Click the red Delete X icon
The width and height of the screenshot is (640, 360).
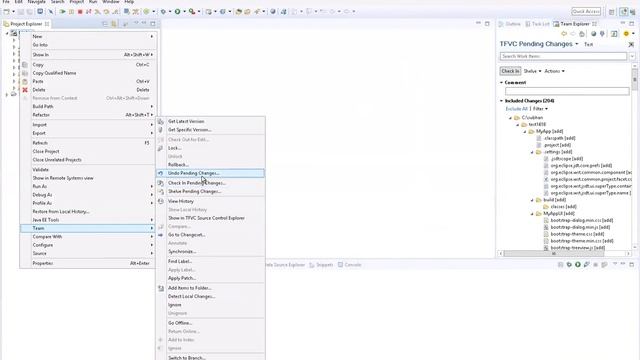point(25,90)
